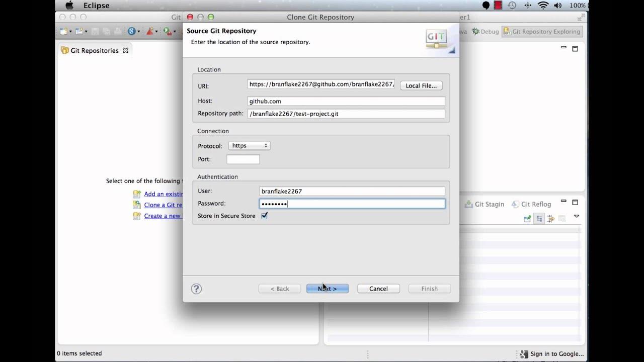Expand the Google services dropdown arrow
This screenshot has height=362, width=644.
point(138,32)
